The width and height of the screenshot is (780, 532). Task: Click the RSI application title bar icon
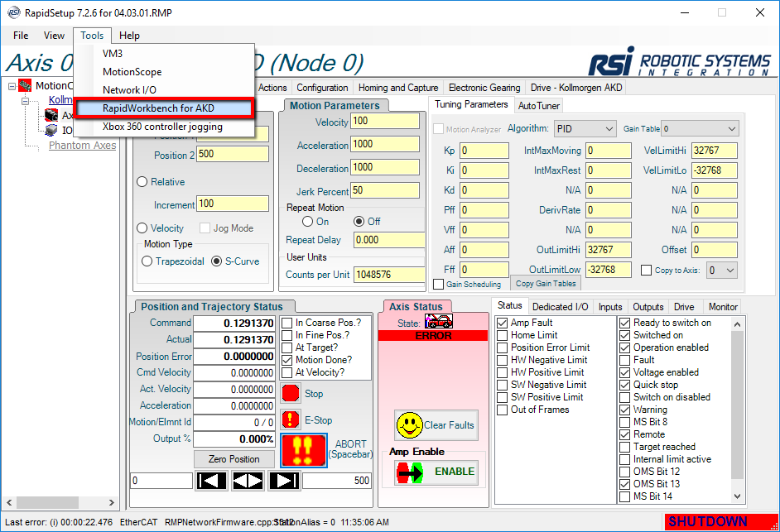tap(13, 12)
